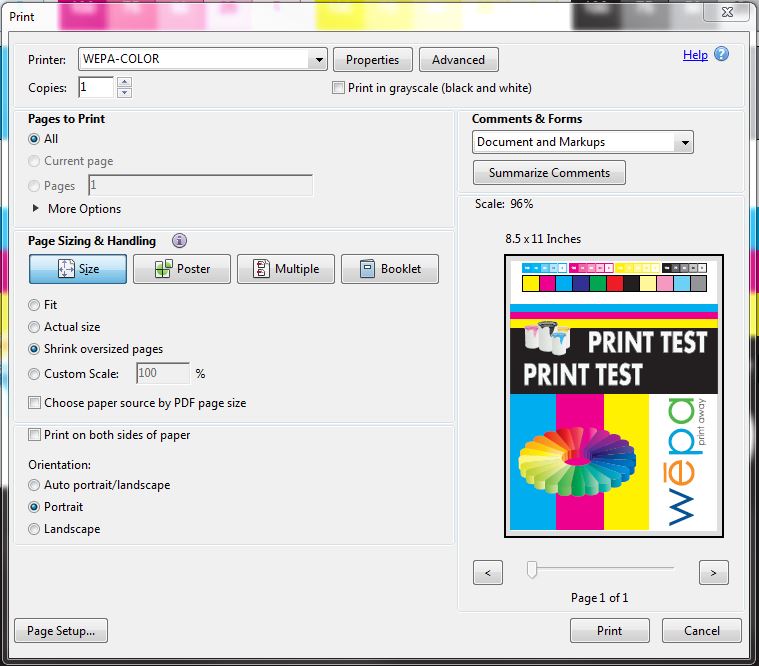
Task: Click the Size page sizing button
Action: click(x=78, y=269)
